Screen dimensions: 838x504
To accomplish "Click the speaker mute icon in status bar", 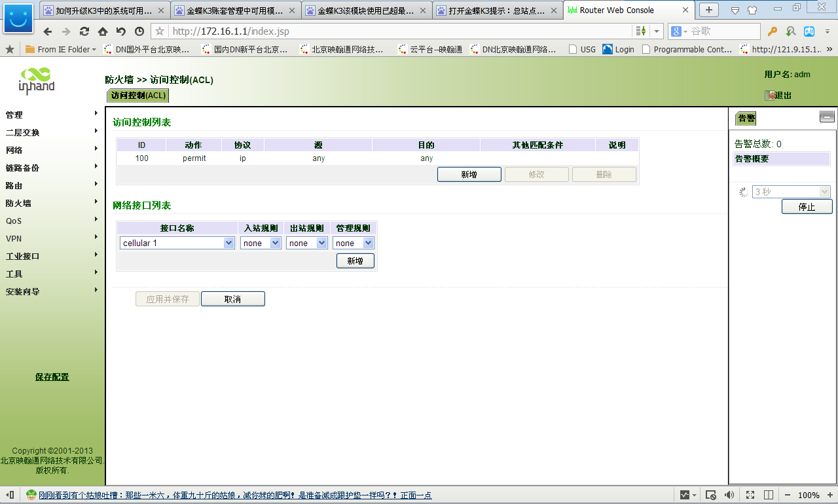I will 729,495.
